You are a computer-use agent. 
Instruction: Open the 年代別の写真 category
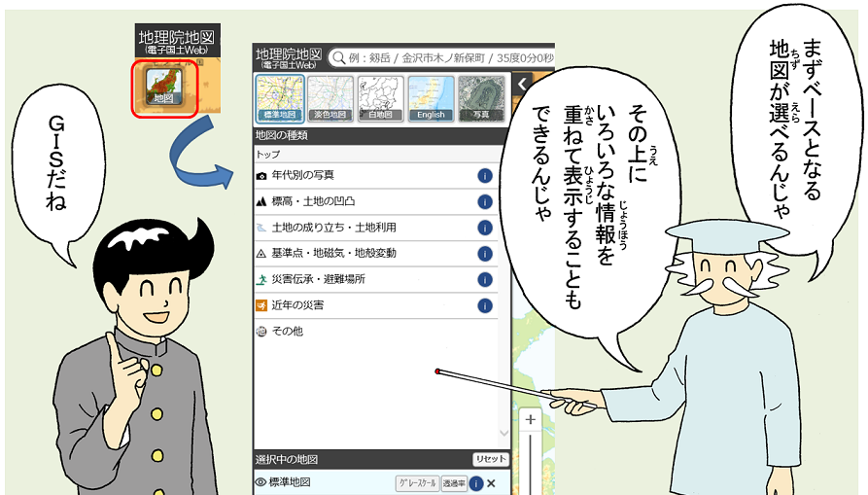click(376, 175)
